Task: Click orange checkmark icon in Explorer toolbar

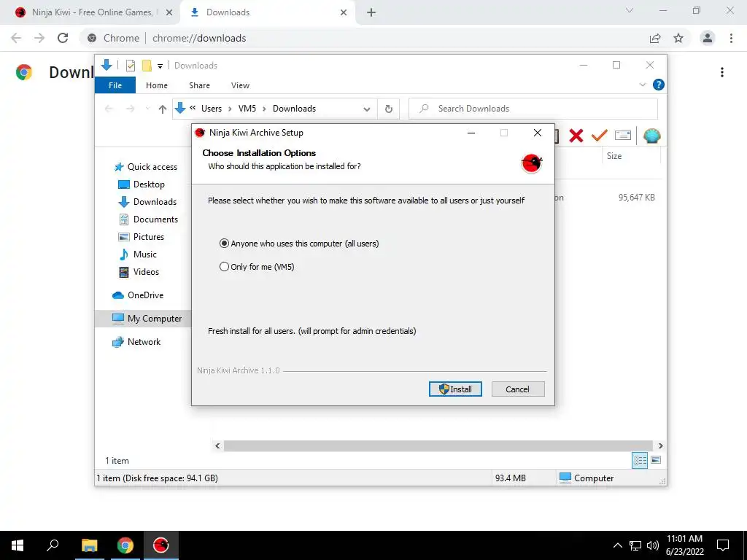Action: (x=599, y=136)
